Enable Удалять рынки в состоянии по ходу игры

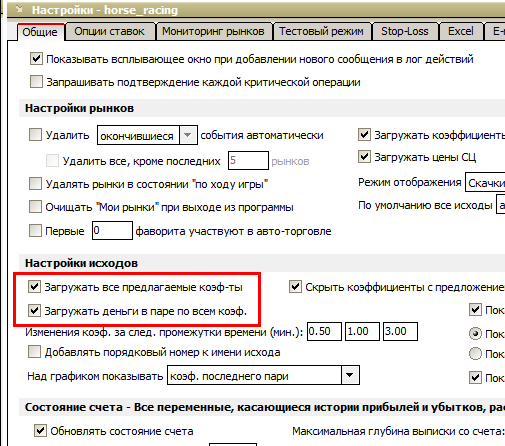point(35,183)
